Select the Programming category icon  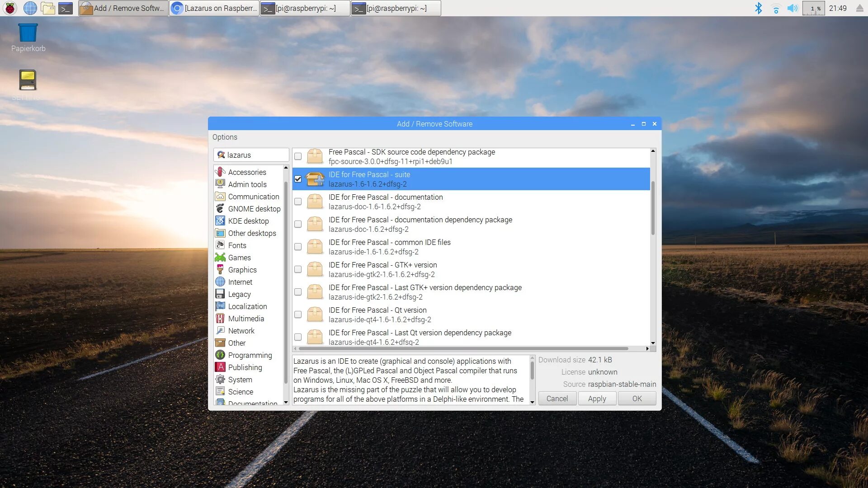(x=221, y=355)
